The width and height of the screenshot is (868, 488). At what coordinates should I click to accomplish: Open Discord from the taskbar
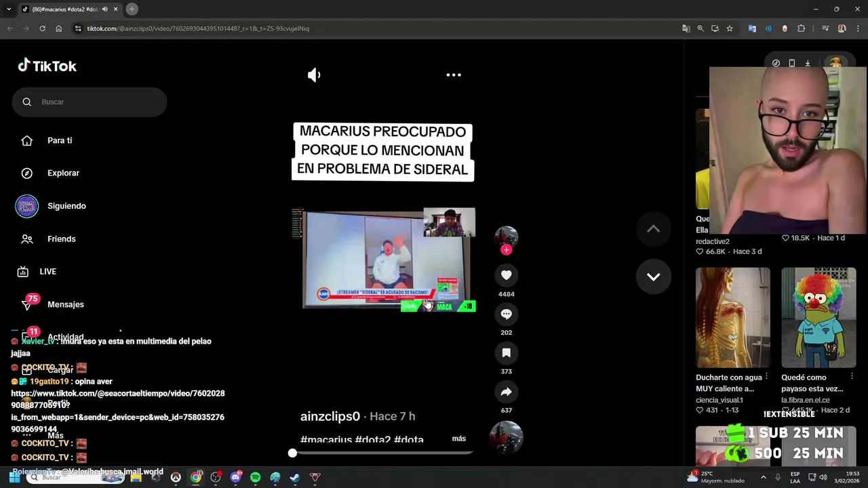coord(235,477)
